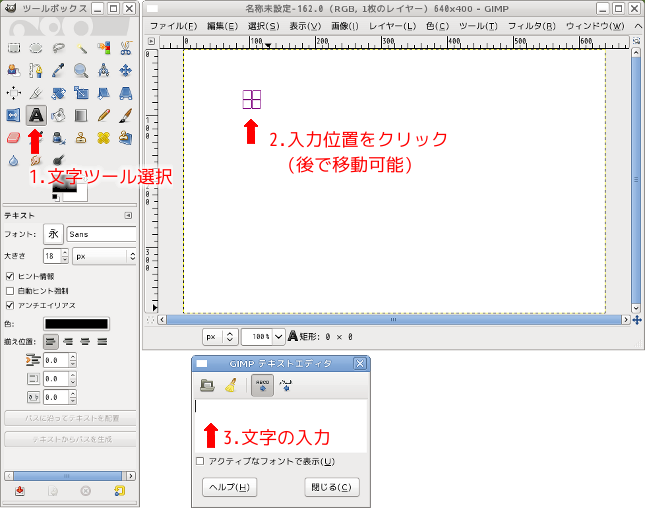Toggle the antialiasing (アンチエイリアス) checkbox

(x=10, y=304)
